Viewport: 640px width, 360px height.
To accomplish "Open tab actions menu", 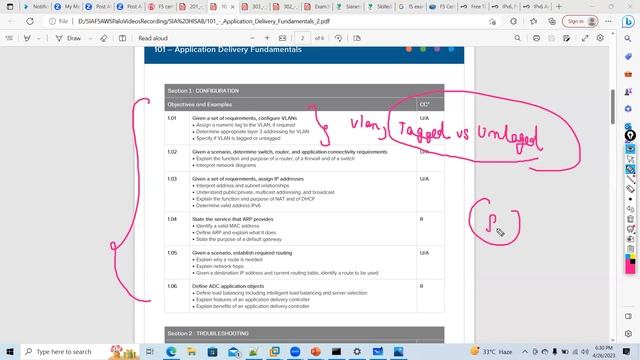I will point(10,7).
